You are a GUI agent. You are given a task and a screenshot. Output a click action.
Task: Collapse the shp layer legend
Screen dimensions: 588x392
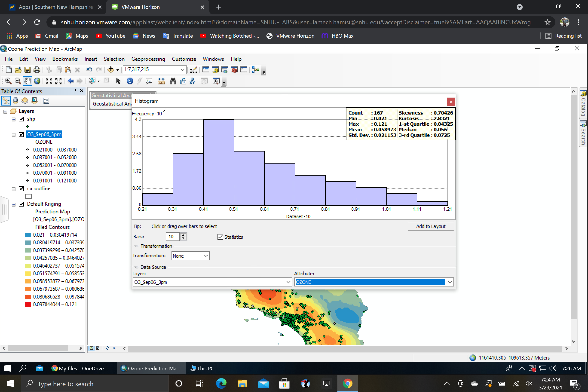tap(14, 119)
